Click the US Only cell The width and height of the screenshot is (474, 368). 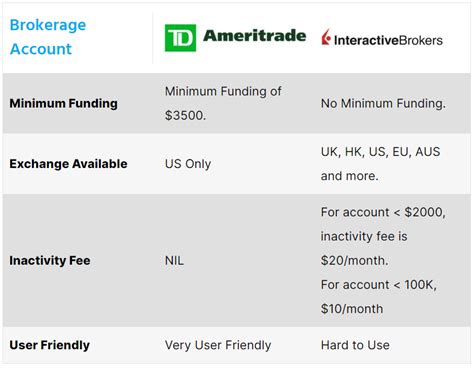pos(188,164)
